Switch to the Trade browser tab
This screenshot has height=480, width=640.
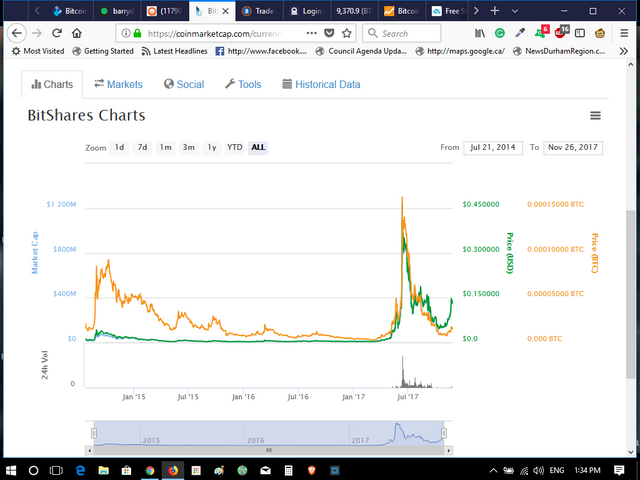pos(259,11)
